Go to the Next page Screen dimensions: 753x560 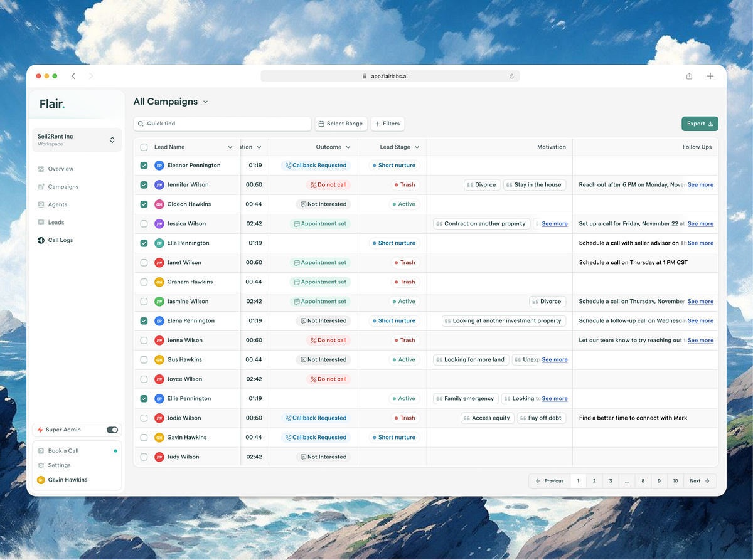pos(700,481)
